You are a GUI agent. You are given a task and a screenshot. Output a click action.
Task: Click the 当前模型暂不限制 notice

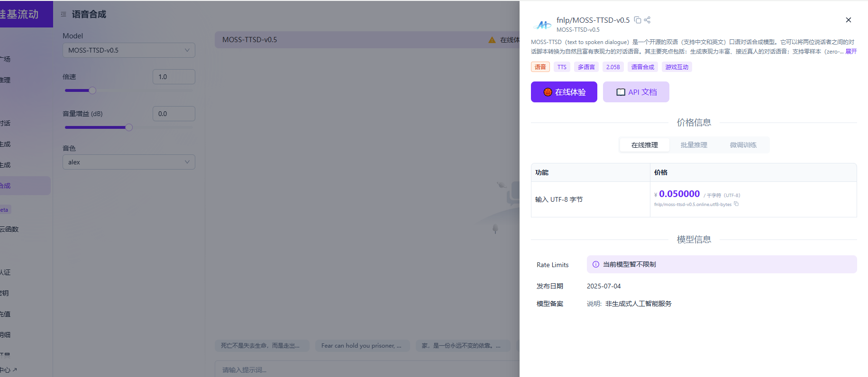coord(722,264)
